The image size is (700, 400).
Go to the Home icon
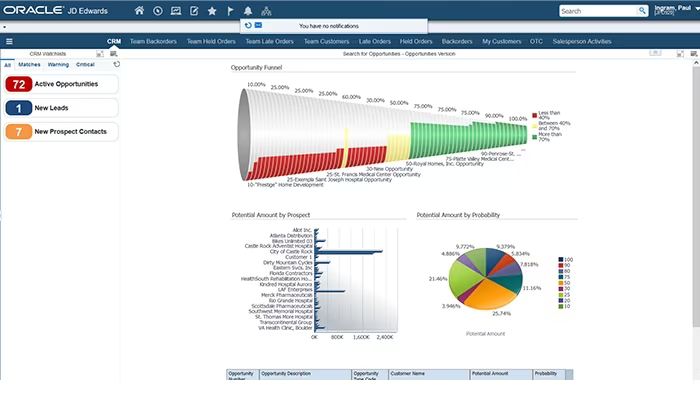point(139,11)
